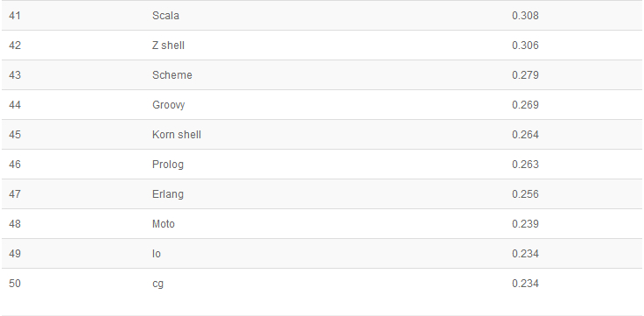Select the 0.279 rating for Scheme

525,75
